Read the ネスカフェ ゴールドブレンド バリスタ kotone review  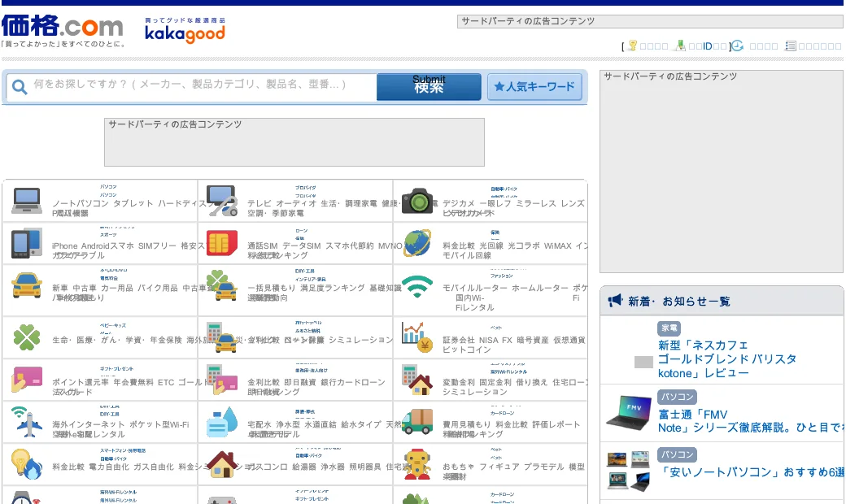pos(726,359)
